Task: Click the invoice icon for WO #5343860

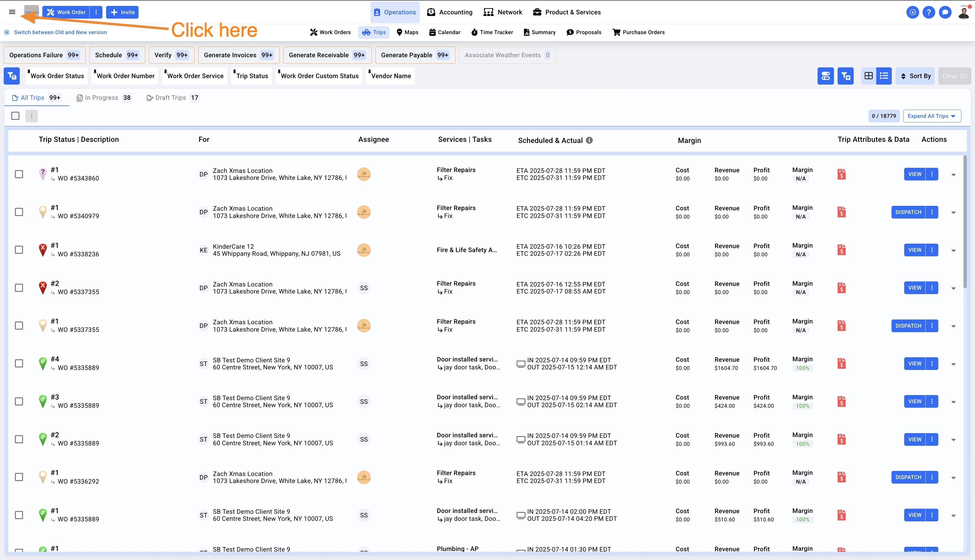Action: pyautogui.click(x=842, y=174)
